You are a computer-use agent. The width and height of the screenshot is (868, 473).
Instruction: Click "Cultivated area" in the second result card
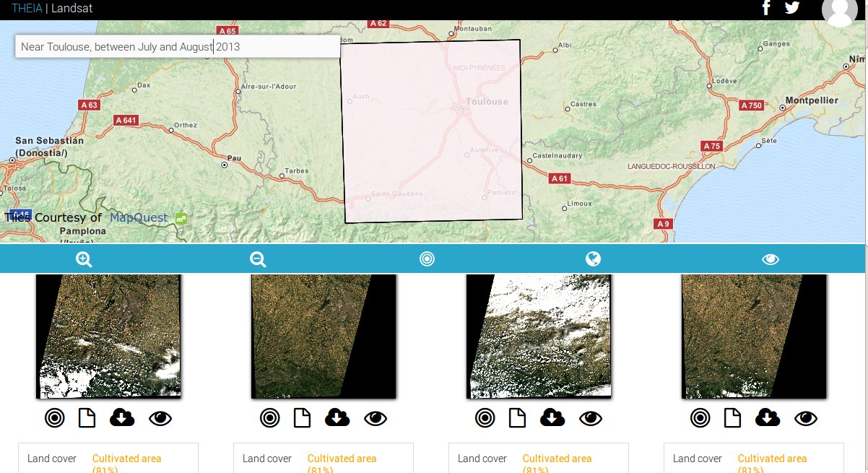point(342,459)
